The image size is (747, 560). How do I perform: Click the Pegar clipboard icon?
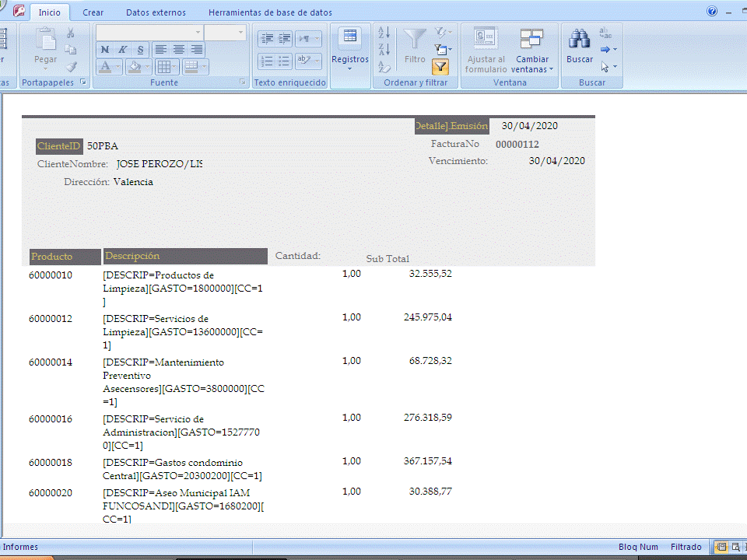(46, 39)
